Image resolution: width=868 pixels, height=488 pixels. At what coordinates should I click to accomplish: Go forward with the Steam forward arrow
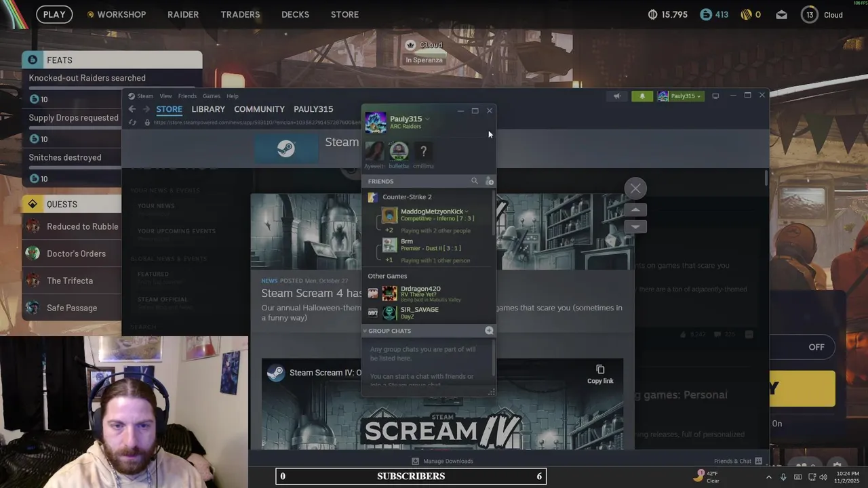(x=146, y=109)
